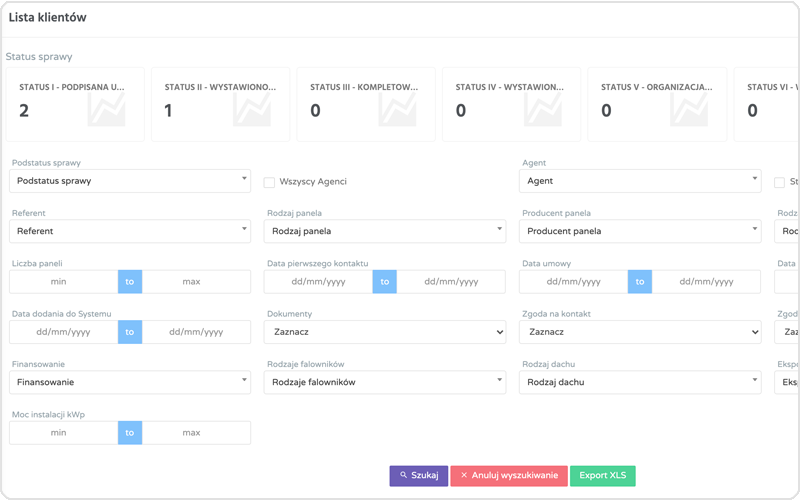Expand the Agent dropdown
The height and width of the screenshot is (500, 800).
click(640, 181)
